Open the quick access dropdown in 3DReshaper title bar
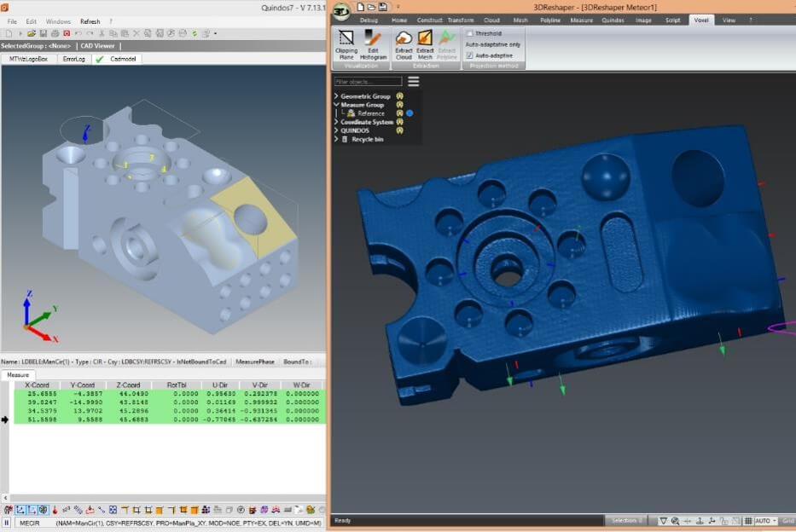The height and width of the screenshot is (532, 796). (x=398, y=7)
